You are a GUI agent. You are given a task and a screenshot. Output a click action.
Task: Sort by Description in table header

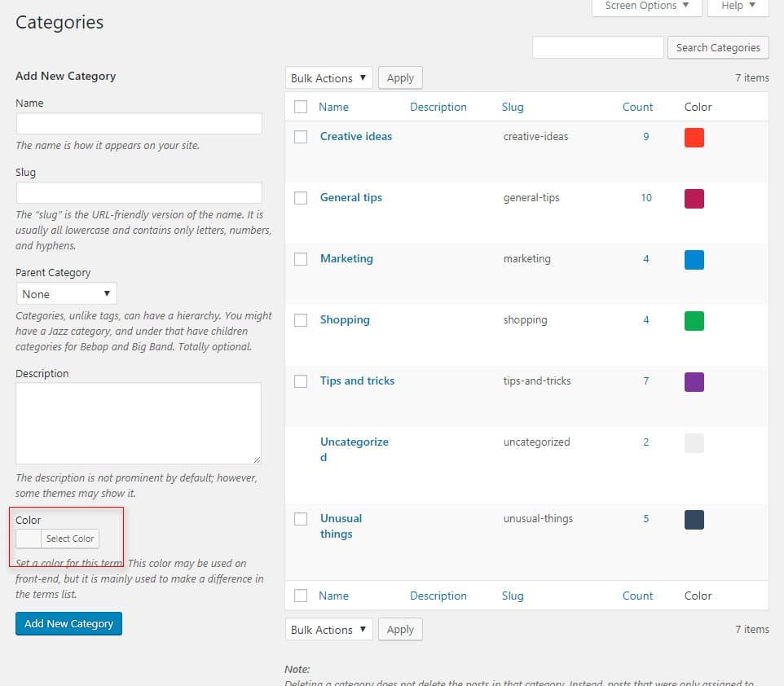pos(438,107)
